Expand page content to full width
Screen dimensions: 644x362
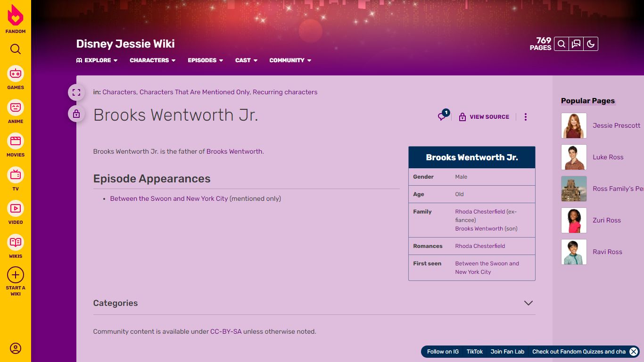tap(76, 92)
